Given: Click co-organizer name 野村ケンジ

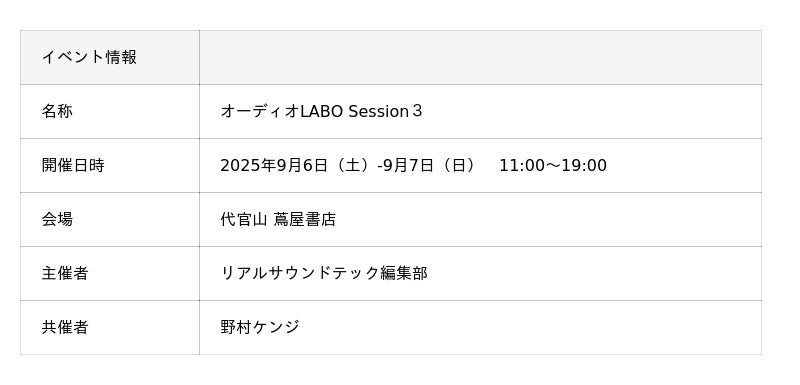Looking at the screenshot, I should [x=260, y=327].
